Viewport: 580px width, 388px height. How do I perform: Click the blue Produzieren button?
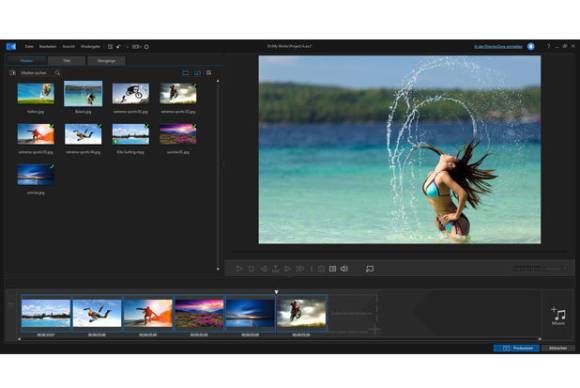(516, 348)
